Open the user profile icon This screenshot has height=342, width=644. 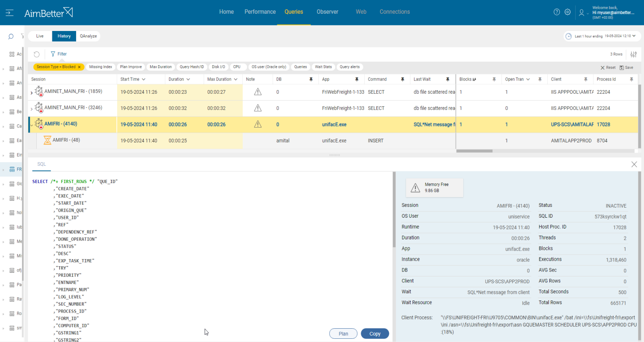pyautogui.click(x=582, y=12)
